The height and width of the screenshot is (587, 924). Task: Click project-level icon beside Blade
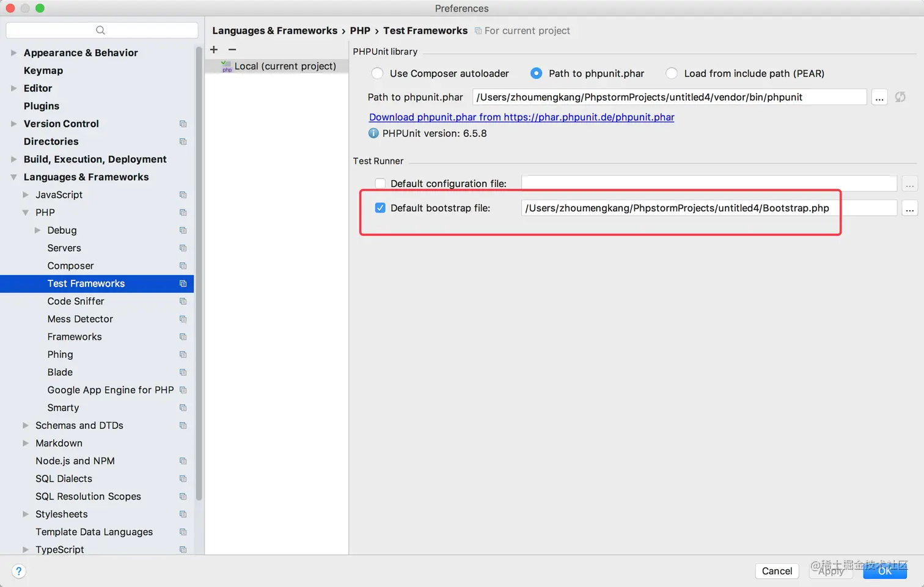tap(183, 372)
